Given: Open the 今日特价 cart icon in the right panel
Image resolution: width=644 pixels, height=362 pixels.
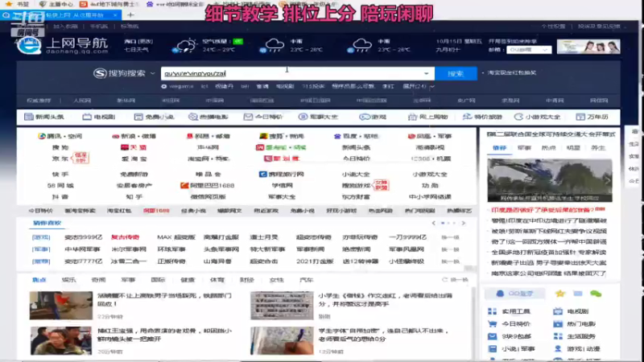Looking at the screenshot, I should (493, 324).
